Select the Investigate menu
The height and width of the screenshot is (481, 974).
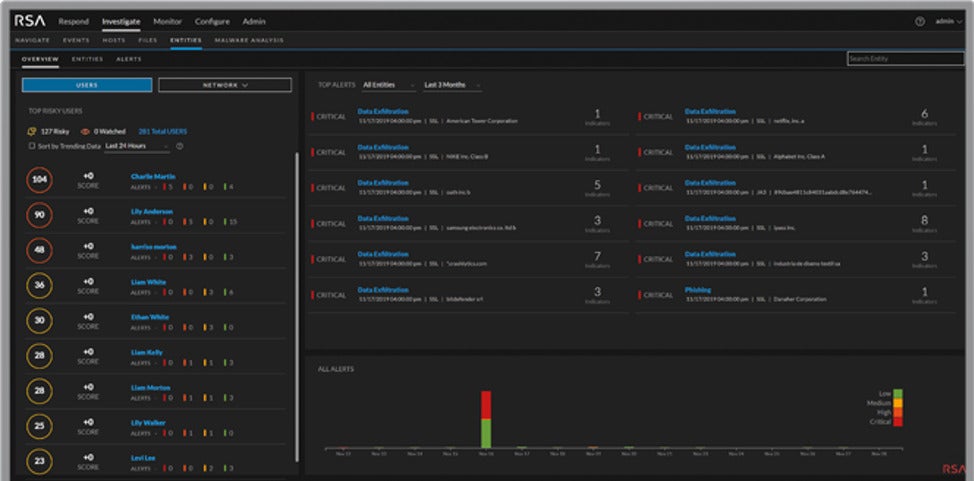coord(121,21)
